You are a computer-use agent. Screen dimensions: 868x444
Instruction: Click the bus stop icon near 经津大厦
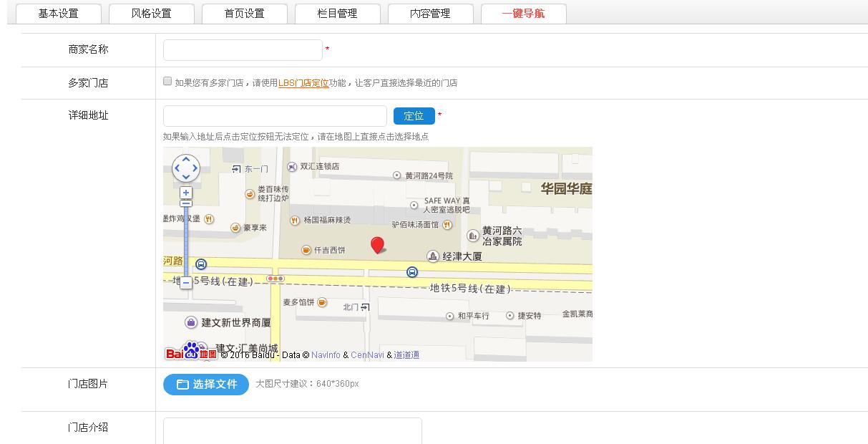[x=412, y=272]
